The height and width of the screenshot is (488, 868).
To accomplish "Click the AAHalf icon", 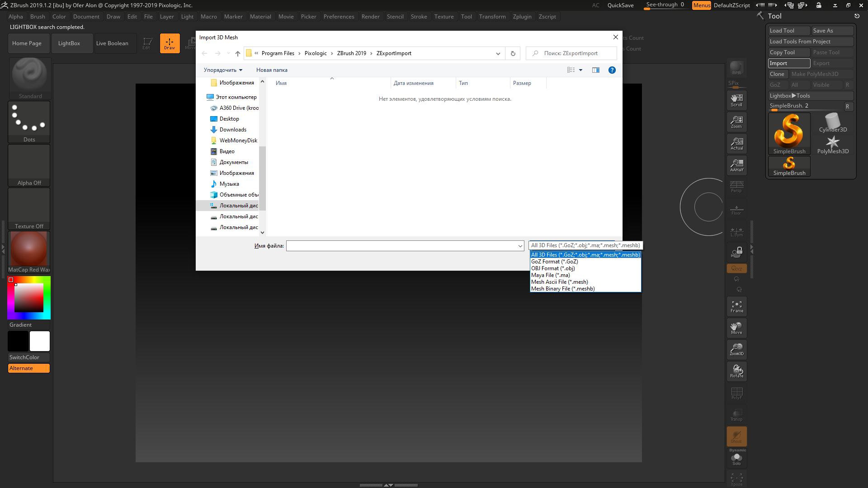I will coord(736,165).
